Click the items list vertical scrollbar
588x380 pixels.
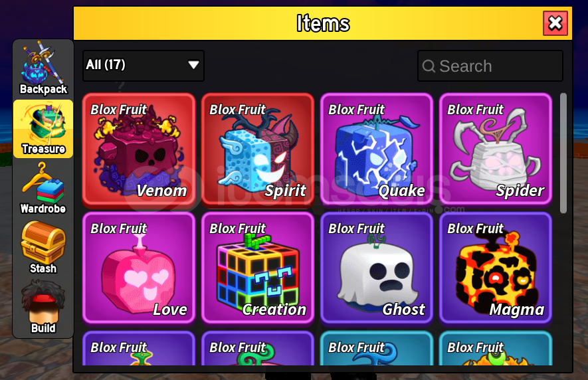563,153
